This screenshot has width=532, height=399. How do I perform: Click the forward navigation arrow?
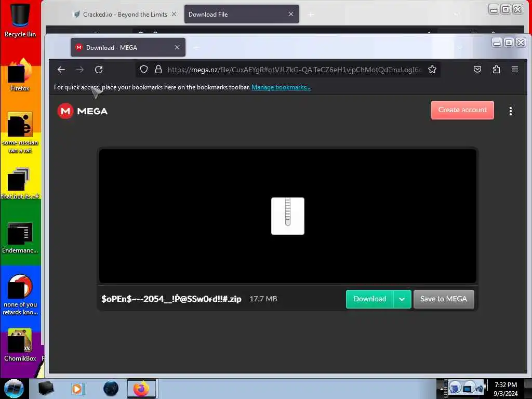click(x=80, y=70)
